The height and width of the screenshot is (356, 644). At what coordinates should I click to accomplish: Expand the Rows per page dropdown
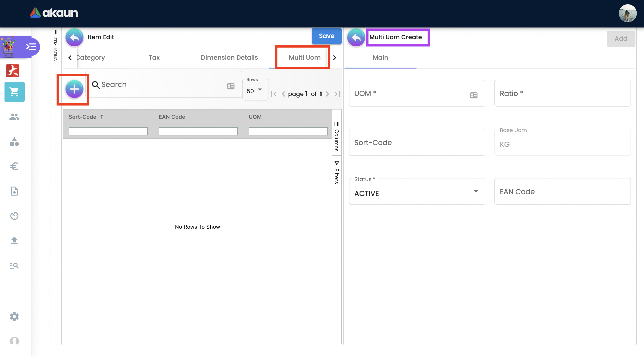point(255,91)
